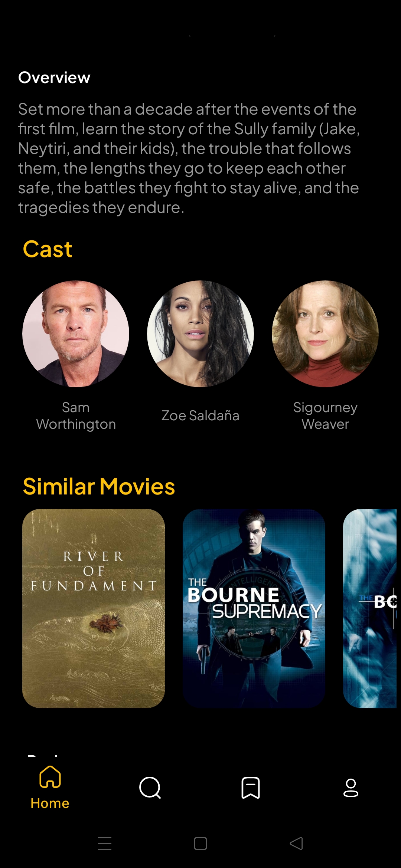Image resolution: width=401 pixels, height=868 pixels.
Task: Select Sigourney Weaver's cast photo
Action: (x=325, y=334)
